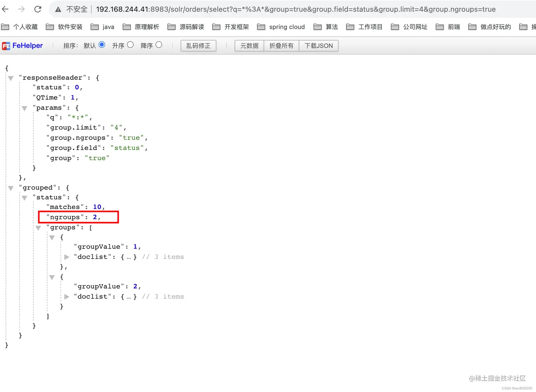
Task: Open the 源码解读 bookmarks folder
Action: 186,27
